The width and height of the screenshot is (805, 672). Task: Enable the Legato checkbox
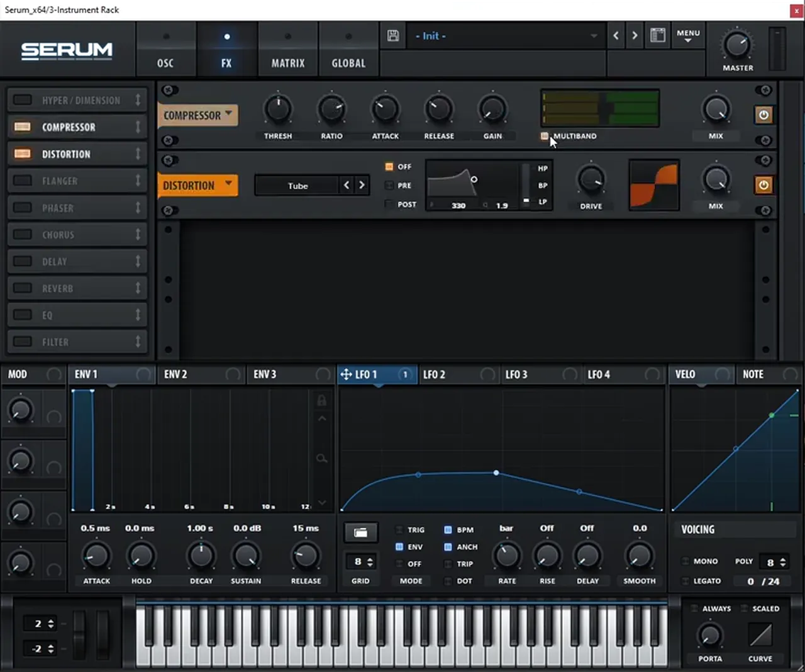(x=686, y=581)
